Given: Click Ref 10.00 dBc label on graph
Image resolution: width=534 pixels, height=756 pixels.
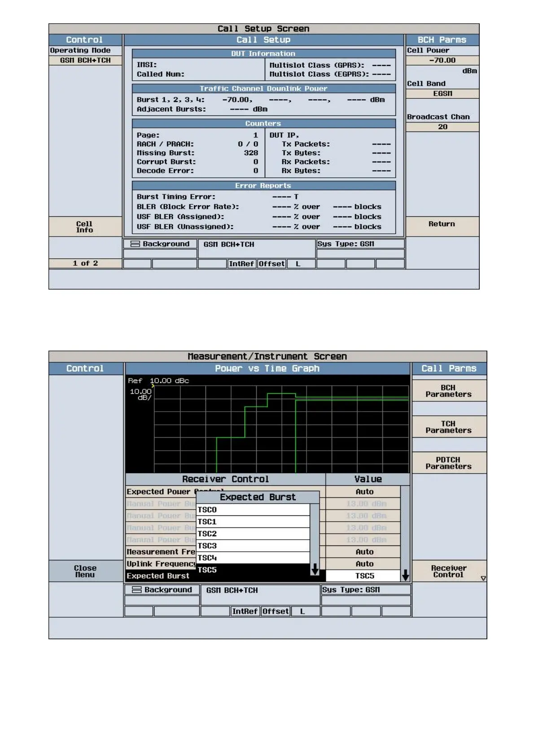Looking at the screenshot, I should 158,381.
